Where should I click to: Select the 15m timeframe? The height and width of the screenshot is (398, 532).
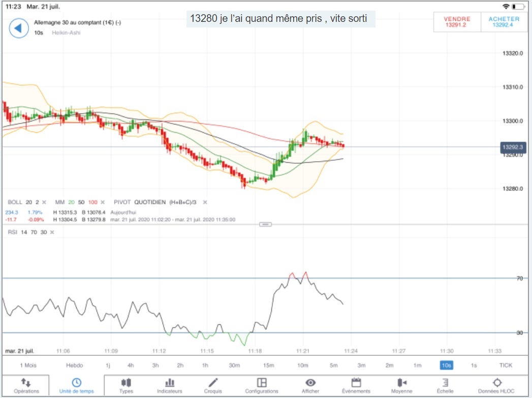(269, 365)
